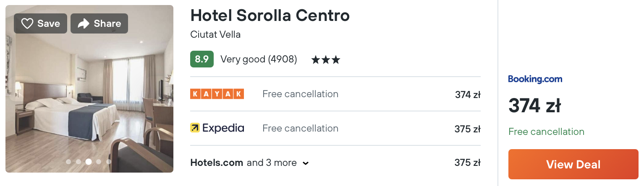
Task: Select the last photo carousel dot
Action: click(109, 162)
